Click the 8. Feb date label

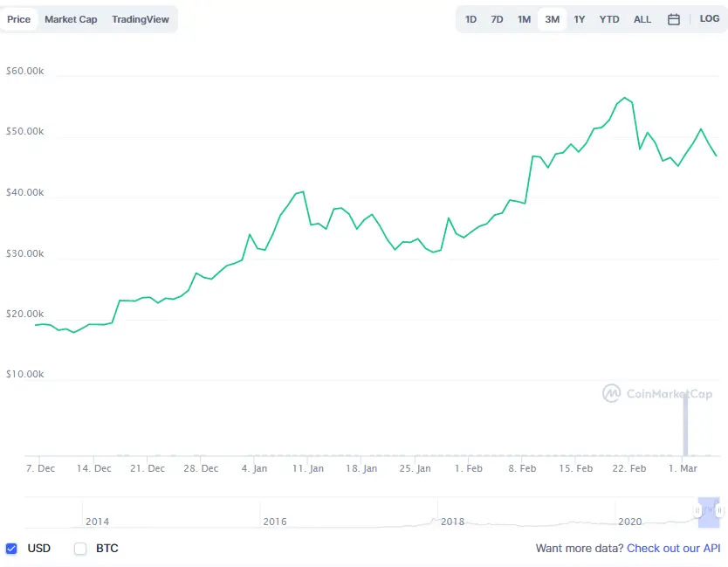tap(522, 468)
